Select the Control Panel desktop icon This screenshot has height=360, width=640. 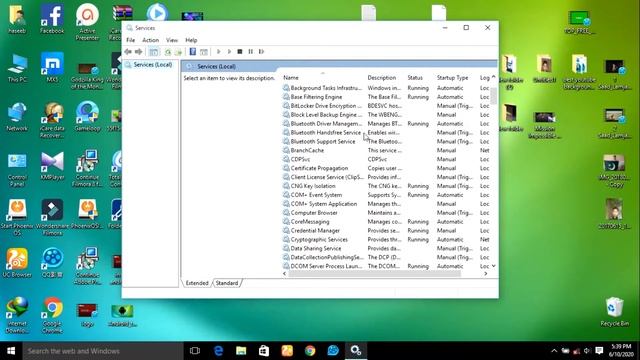click(x=17, y=169)
